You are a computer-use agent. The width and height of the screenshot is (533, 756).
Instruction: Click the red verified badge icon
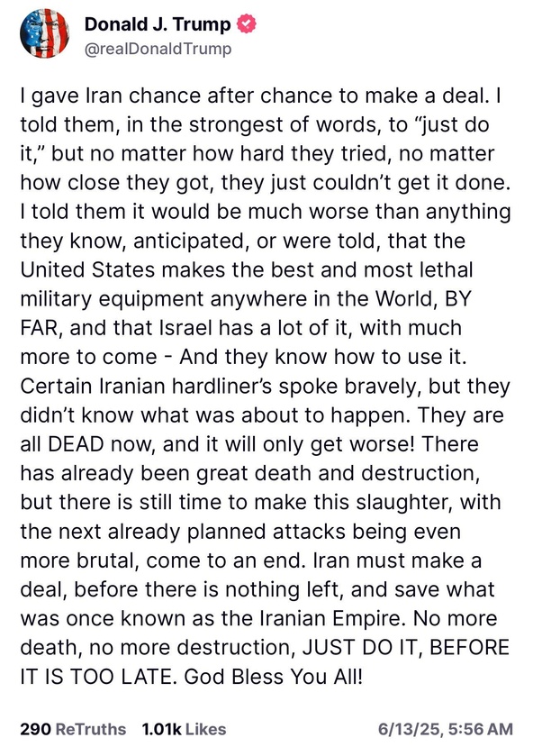247,24
